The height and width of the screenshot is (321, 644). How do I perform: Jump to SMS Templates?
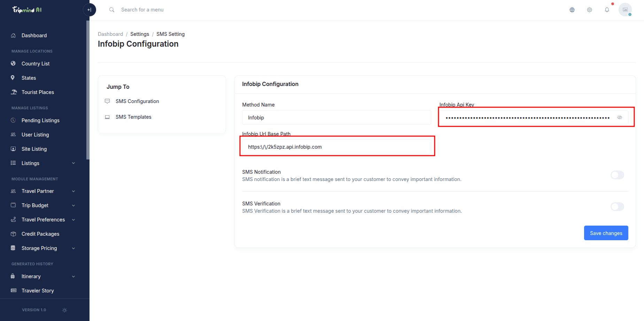pos(133,117)
